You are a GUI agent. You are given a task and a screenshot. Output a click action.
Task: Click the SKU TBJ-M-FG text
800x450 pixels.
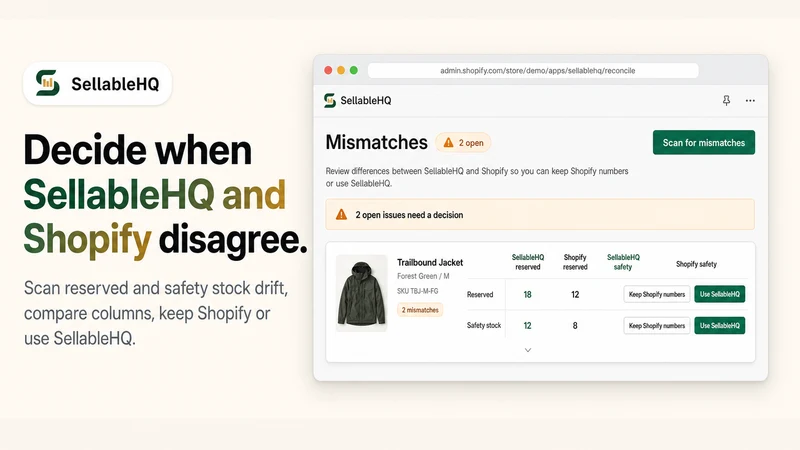click(x=417, y=291)
